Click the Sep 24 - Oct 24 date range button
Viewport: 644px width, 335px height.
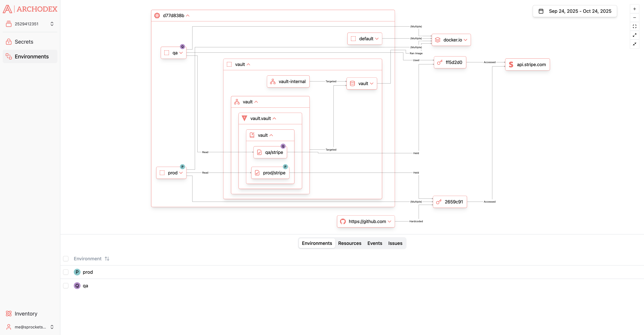(575, 11)
